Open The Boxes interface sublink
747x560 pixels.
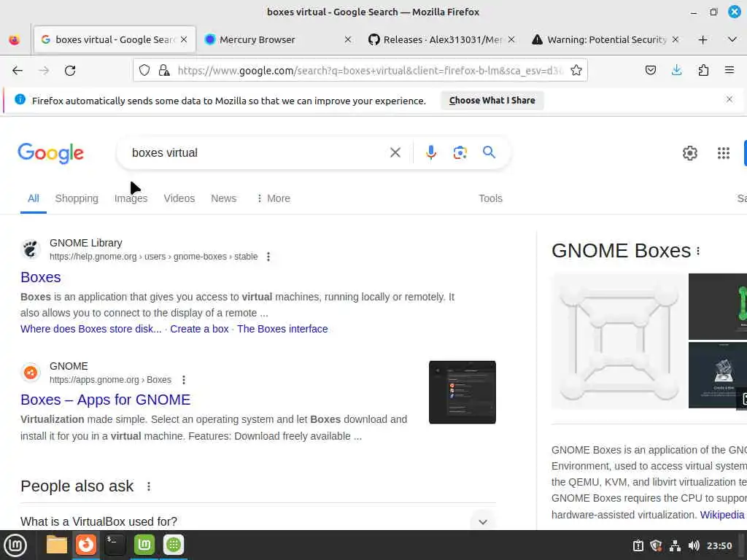coord(282,329)
